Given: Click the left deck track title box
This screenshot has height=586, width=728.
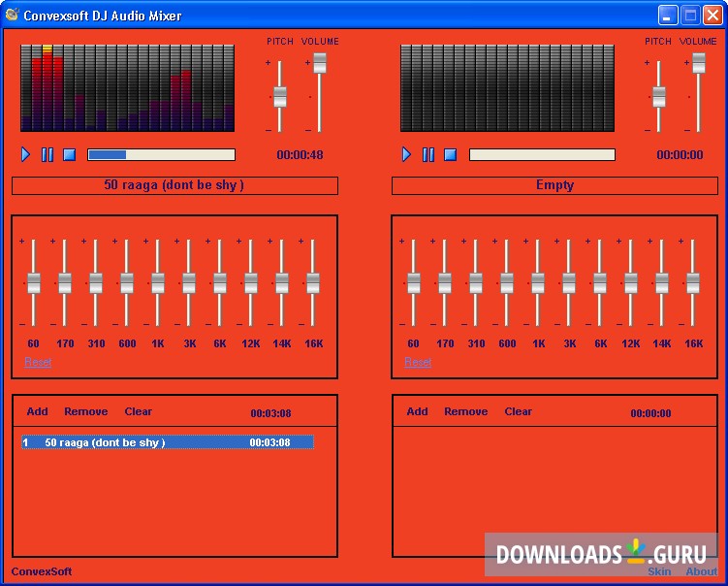Looking at the screenshot, I should tap(174, 185).
